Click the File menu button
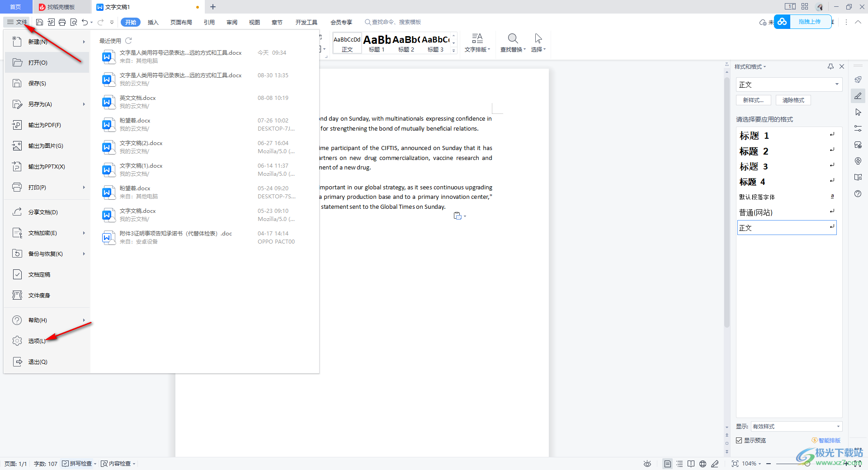868x470 pixels. pyautogui.click(x=17, y=22)
